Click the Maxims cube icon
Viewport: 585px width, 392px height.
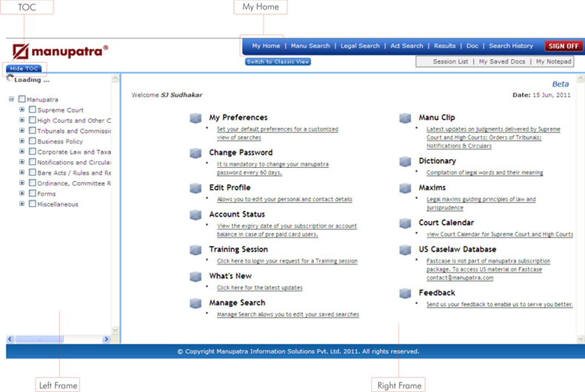click(405, 188)
